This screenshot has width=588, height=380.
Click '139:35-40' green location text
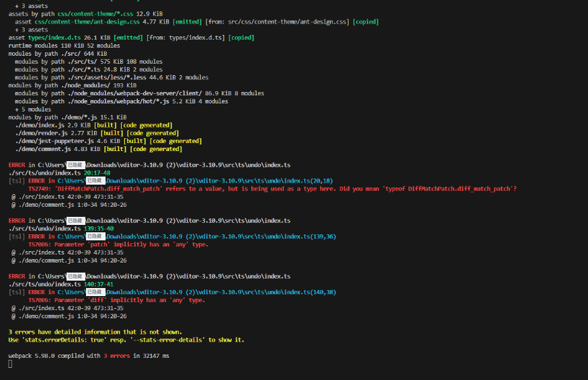(99, 228)
